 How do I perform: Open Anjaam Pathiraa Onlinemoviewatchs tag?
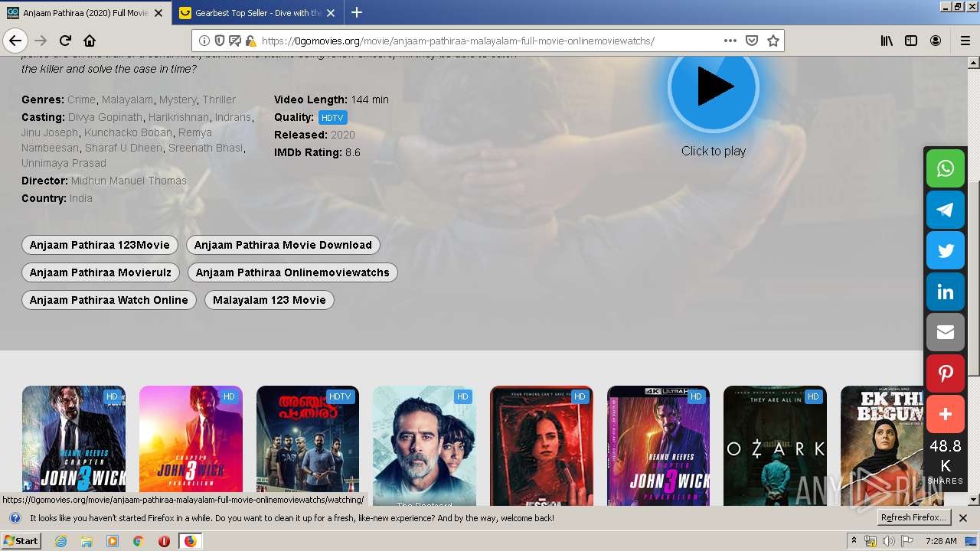(292, 272)
